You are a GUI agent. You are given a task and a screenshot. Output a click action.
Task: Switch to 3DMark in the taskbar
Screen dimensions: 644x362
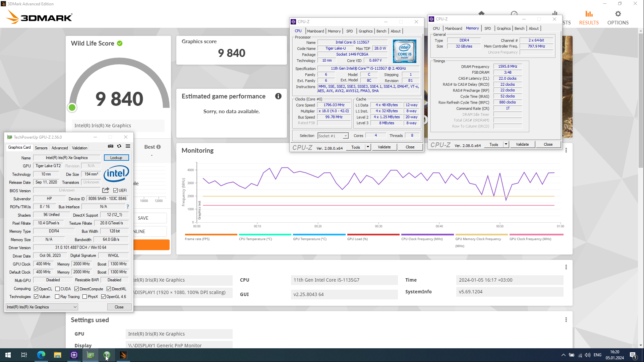tap(123, 355)
